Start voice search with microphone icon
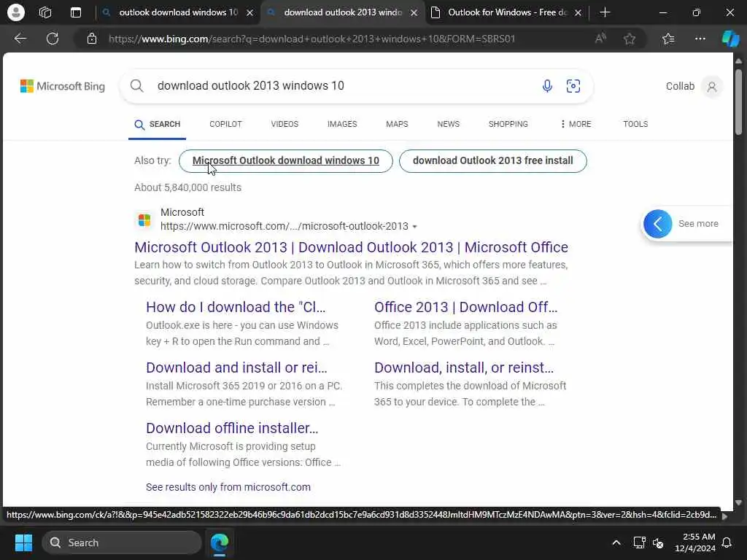This screenshot has height=560, width=747. tap(547, 86)
